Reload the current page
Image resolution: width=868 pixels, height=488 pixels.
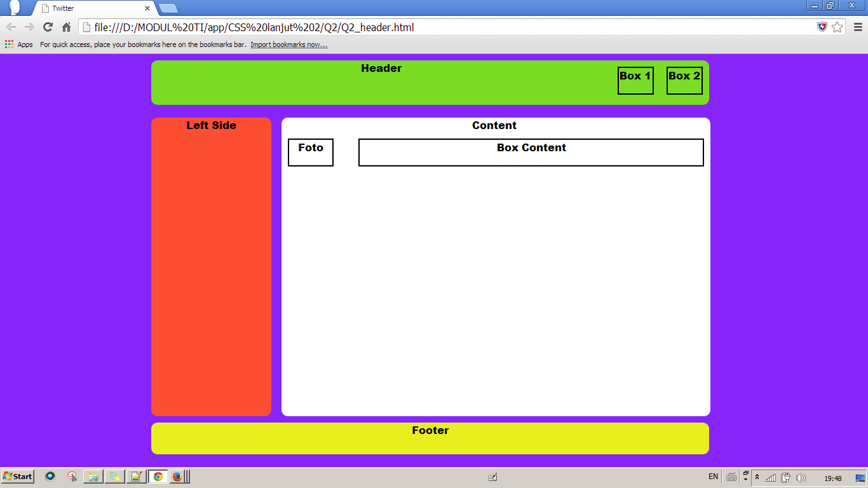(48, 28)
